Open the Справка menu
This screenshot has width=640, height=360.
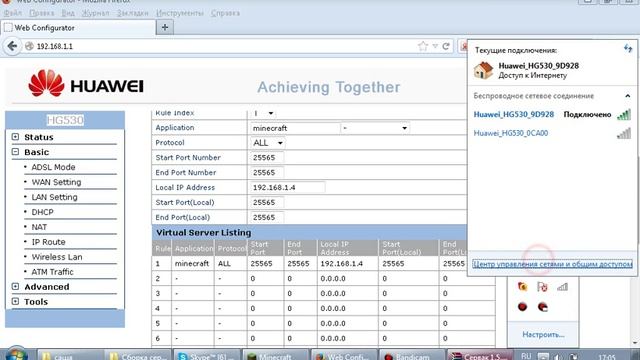pos(225,13)
